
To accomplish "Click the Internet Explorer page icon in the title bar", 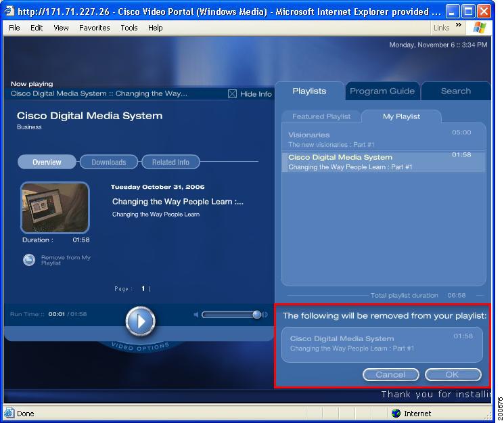I will [9, 12].
